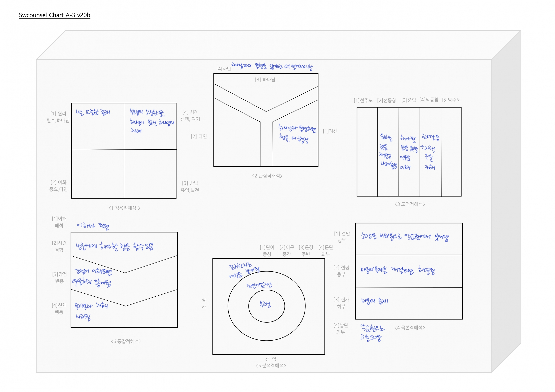
Task: Click the <3 도덕적해석> caption
Action: pyautogui.click(x=410, y=204)
